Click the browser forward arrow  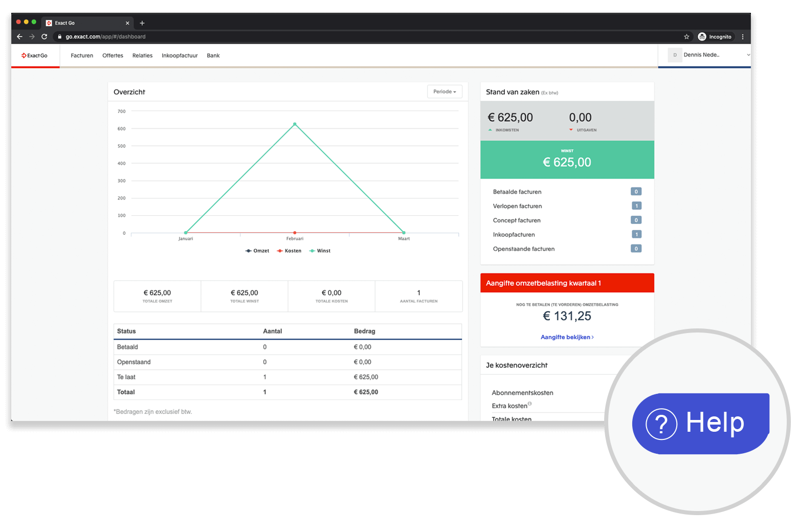coord(32,37)
